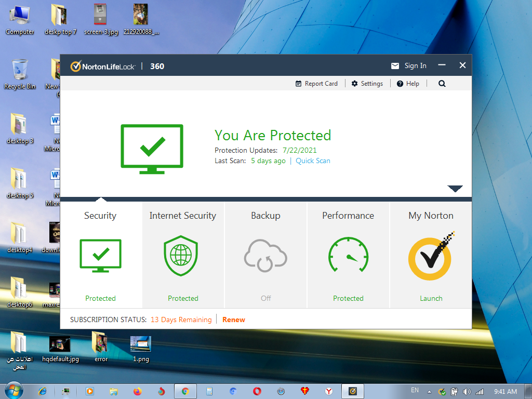532x399 pixels.
Task: Click 13 Days Remaining text
Action: tap(181, 320)
